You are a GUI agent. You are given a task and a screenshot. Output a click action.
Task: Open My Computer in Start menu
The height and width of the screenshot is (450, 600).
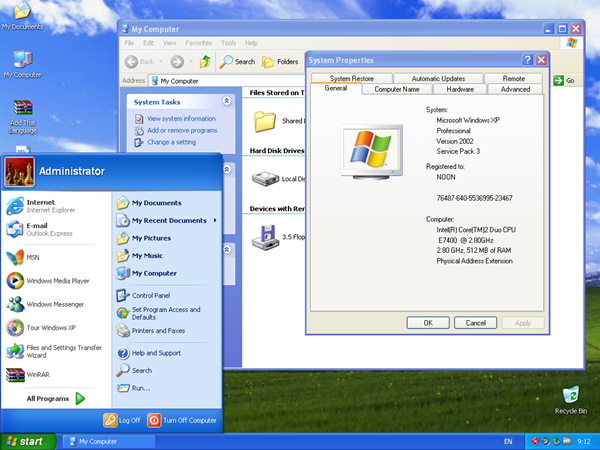coord(147,273)
